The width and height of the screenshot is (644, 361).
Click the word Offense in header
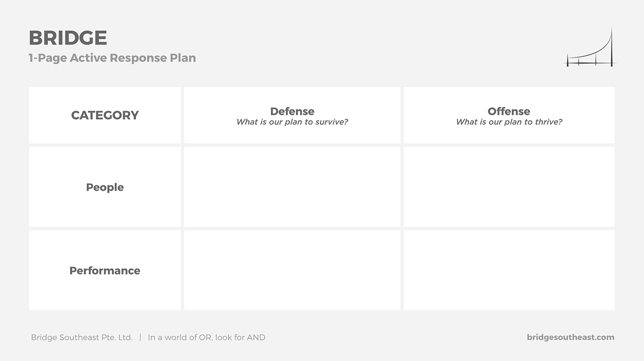pyautogui.click(x=509, y=111)
